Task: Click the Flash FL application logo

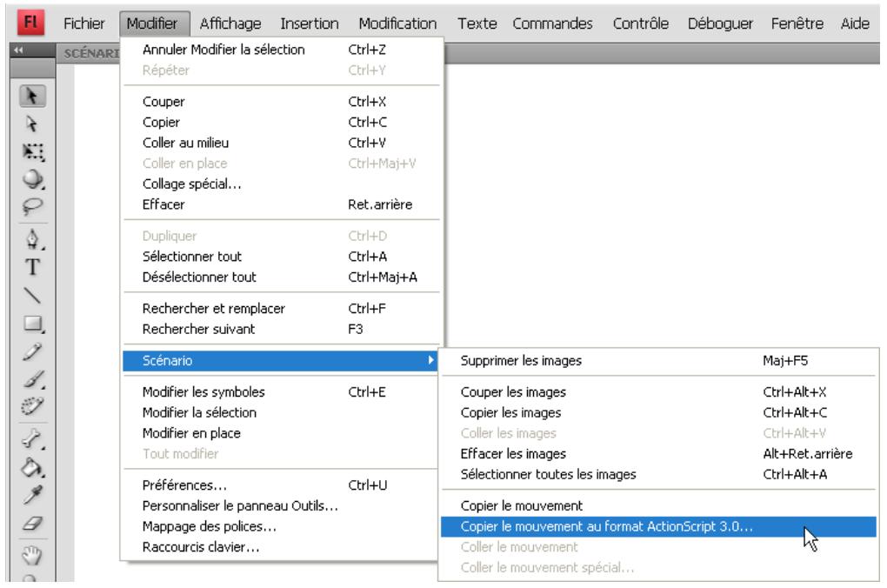Action: 30,23
